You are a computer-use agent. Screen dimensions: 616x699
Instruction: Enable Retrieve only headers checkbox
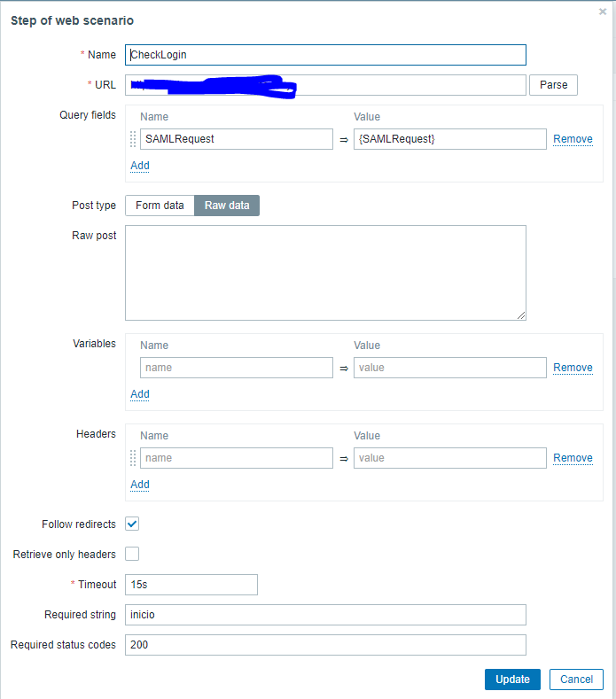[132, 554]
